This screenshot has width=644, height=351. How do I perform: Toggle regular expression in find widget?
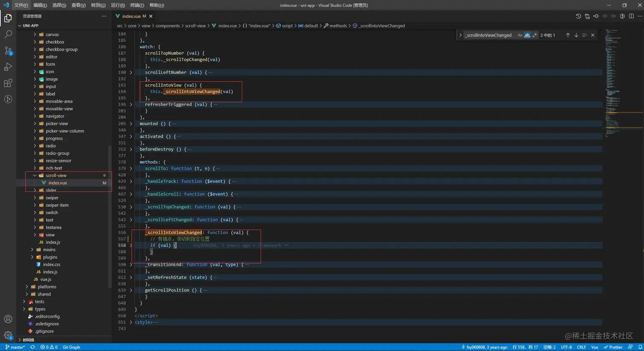coord(535,35)
